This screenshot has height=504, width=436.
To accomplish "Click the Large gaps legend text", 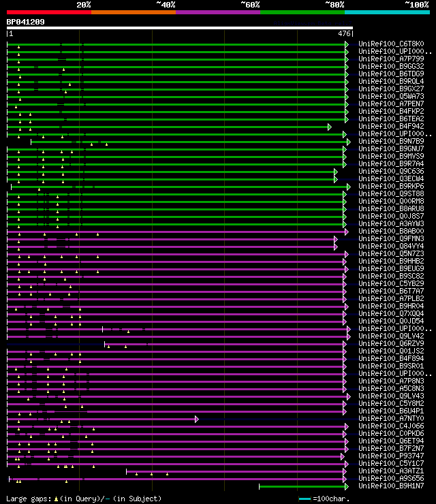I will pyautogui.click(x=84, y=499).
